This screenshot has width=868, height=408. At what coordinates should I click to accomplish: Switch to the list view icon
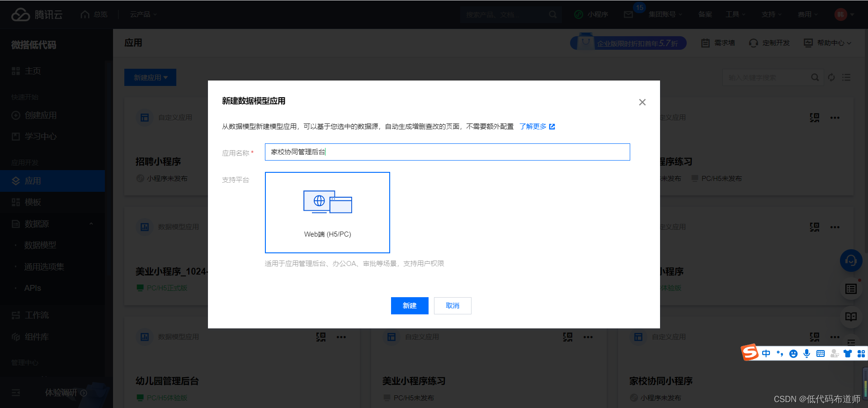[846, 77]
